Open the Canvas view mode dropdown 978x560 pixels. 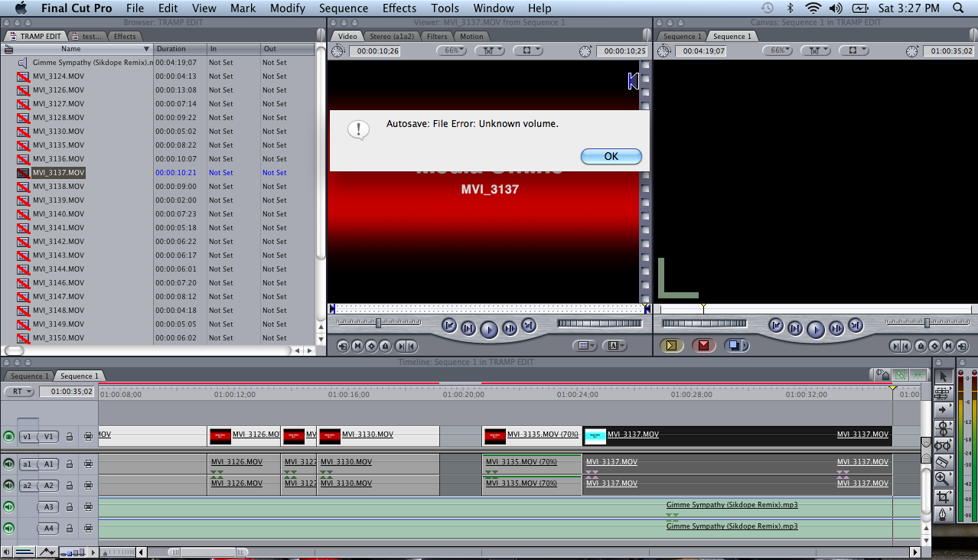point(852,50)
